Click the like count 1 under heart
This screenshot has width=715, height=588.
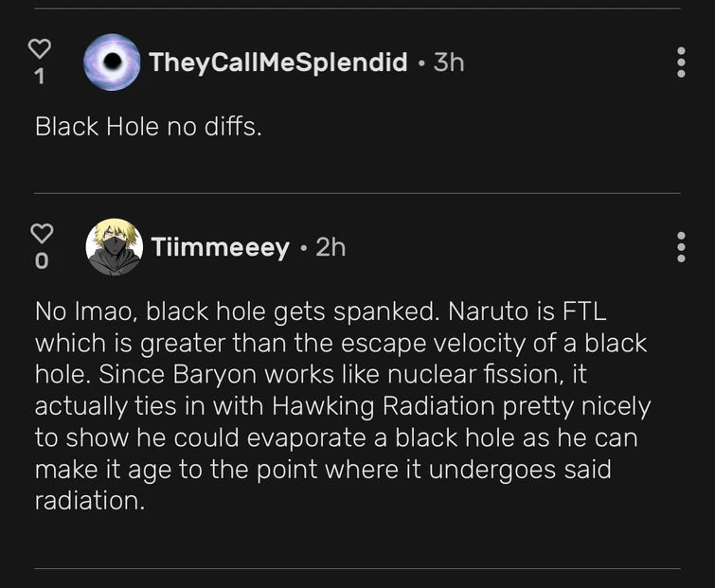coord(39,78)
